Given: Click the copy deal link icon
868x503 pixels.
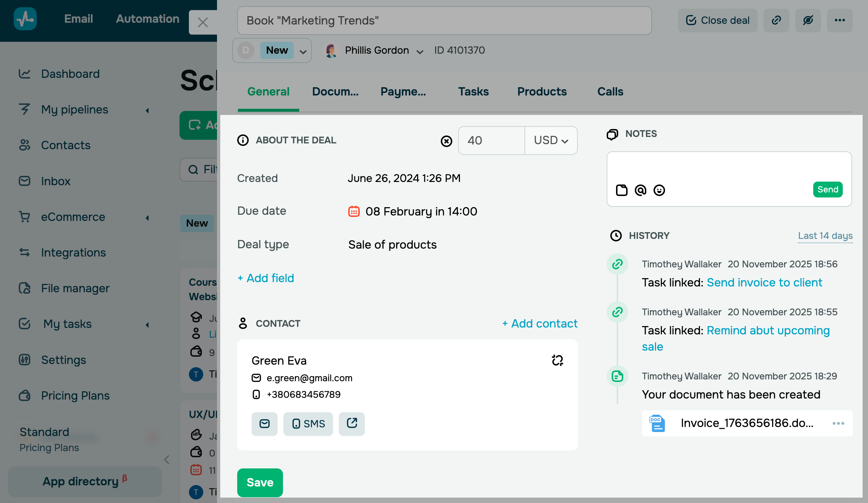Looking at the screenshot, I should [x=776, y=21].
